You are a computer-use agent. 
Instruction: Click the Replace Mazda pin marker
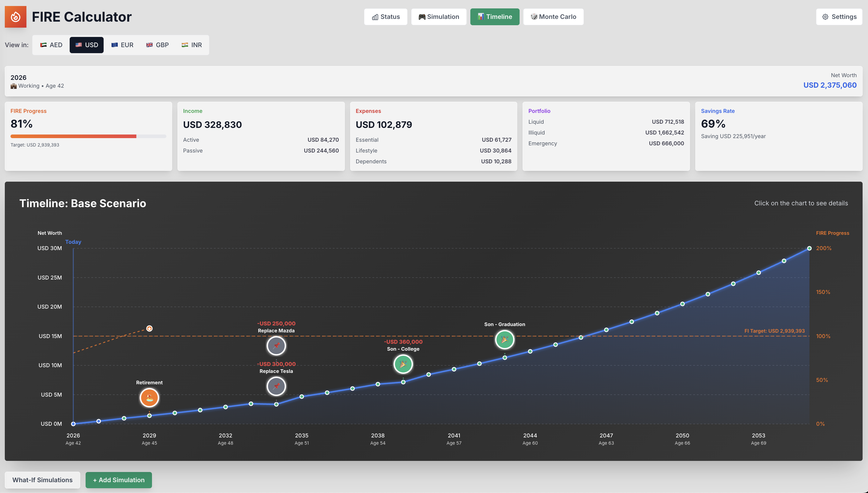pos(276,346)
